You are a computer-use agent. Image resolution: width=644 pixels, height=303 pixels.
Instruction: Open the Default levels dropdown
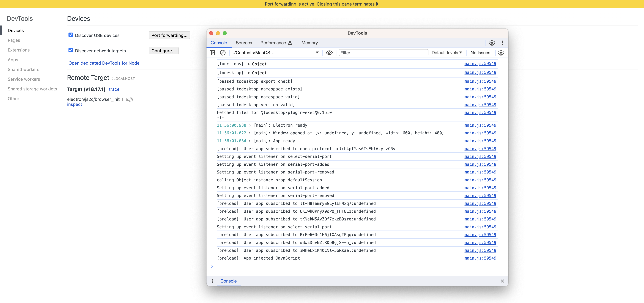click(447, 53)
